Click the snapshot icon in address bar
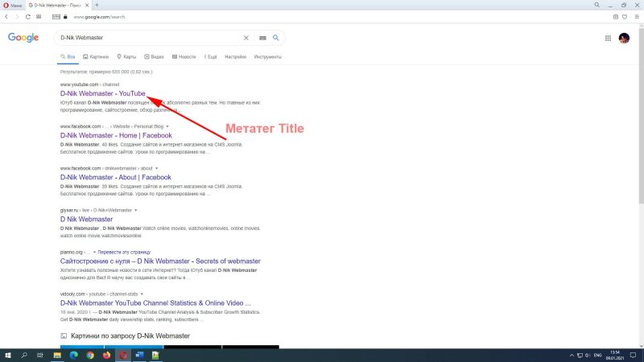This screenshot has height=362, width=644. [615, 17]
